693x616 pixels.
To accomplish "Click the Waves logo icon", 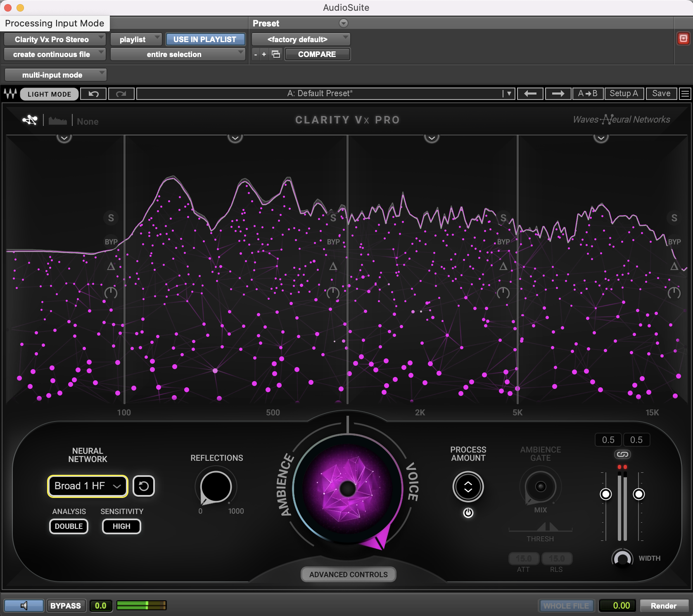I will [10, 94].
